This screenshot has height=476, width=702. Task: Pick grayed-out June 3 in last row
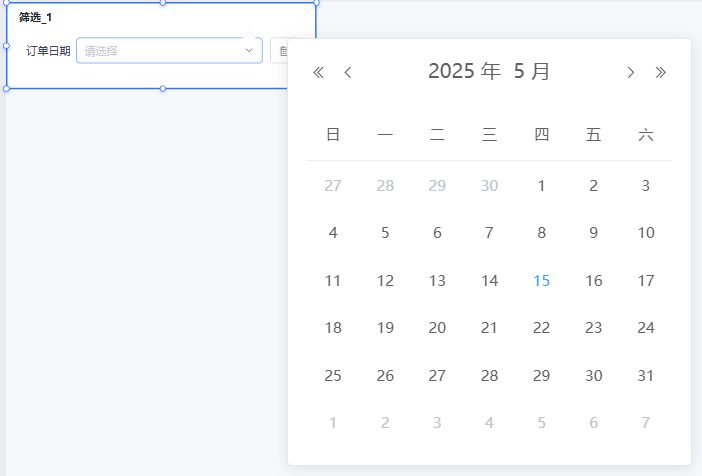pyautogui.click(x=437, y=423)
